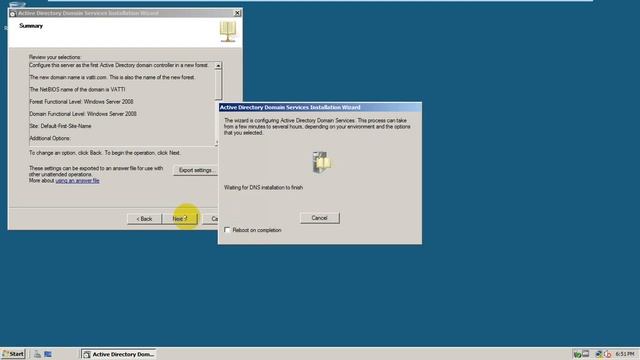The image size is (640, 360).
Task: Select 'Configure this server as the first...' line
Action: tap(119, 65)
